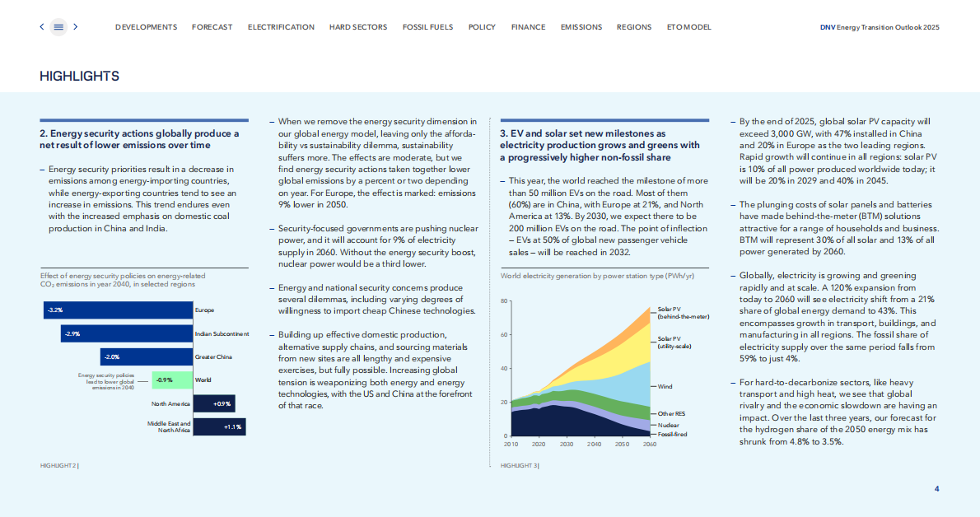
Task: Jump to the Policy section
Action: (482, 27)
